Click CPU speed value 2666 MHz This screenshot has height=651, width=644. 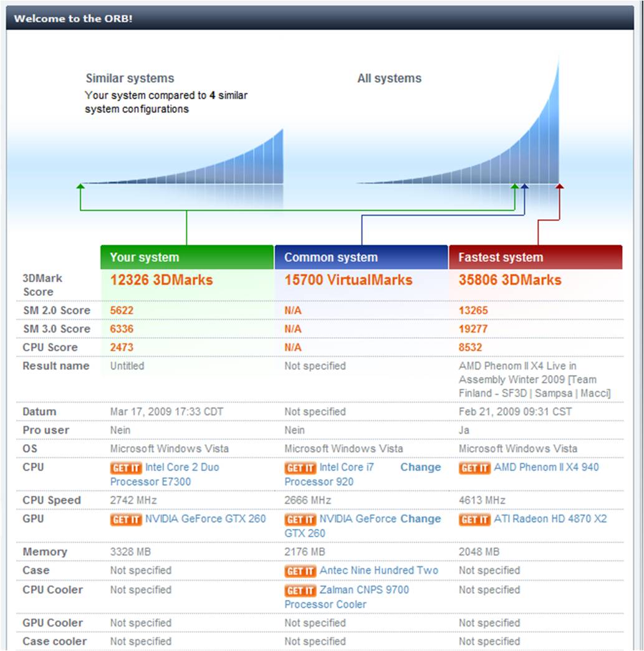[x=308, y=500]
